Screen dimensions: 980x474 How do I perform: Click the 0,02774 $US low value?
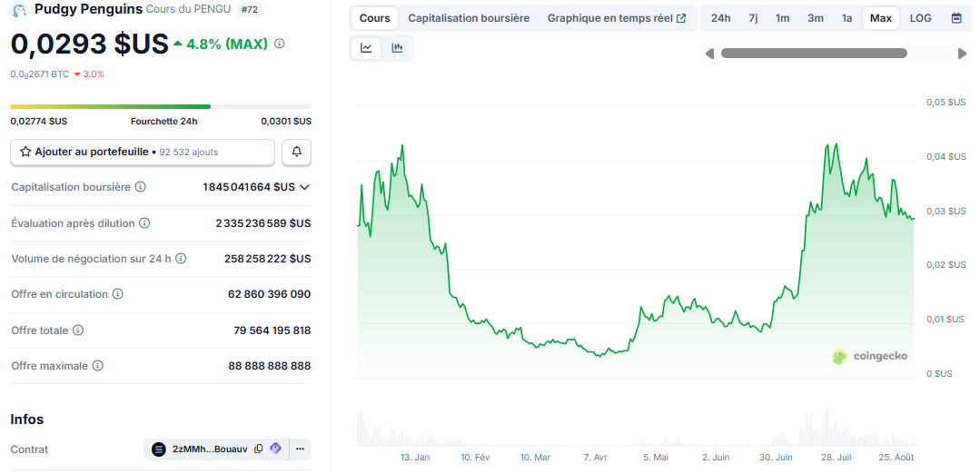(39, 121)
